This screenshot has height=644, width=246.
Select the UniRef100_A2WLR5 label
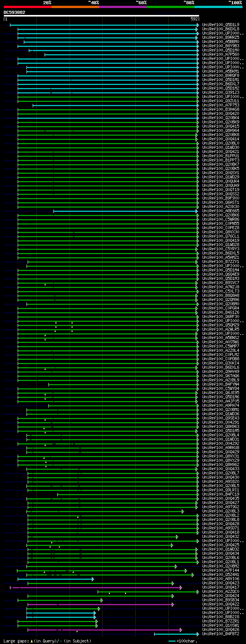click(x=221, y=329)
